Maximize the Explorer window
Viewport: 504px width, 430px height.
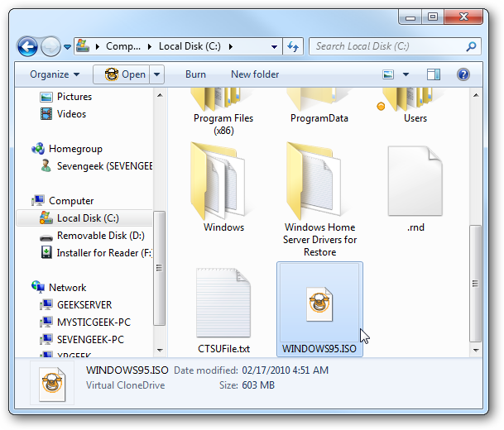(x=433, y=17)
